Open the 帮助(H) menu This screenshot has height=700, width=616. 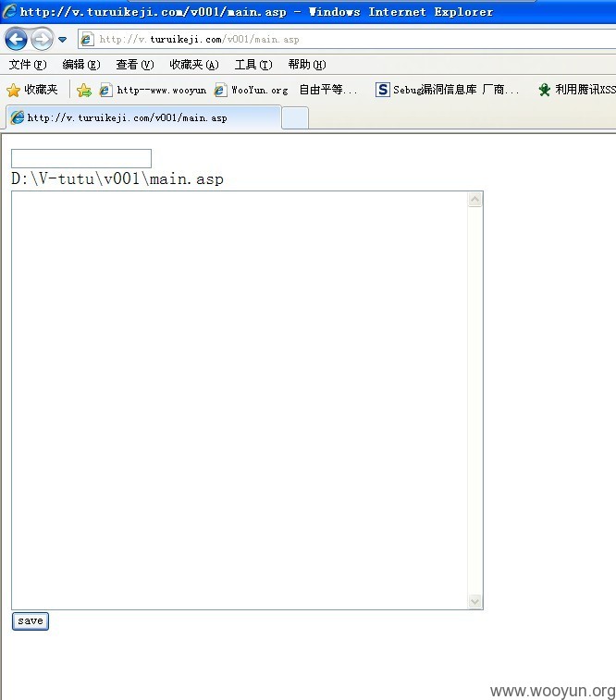307,65
